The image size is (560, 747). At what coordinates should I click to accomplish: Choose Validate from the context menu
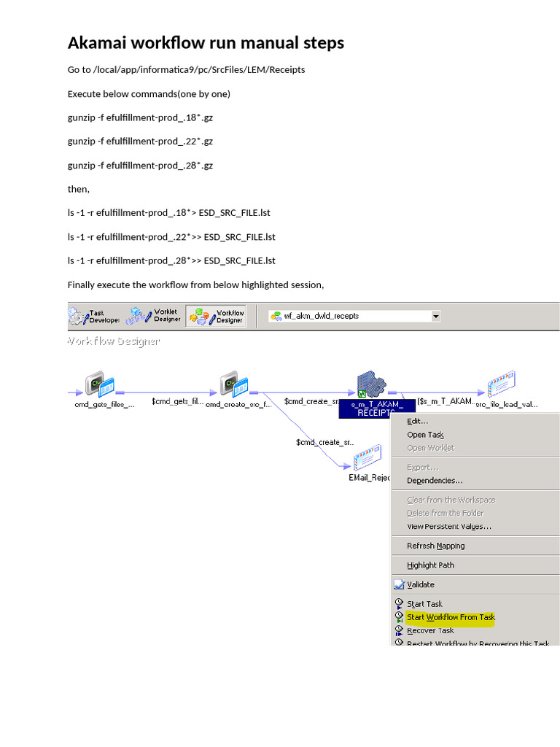pyautogui.click(x=421, y=584)
